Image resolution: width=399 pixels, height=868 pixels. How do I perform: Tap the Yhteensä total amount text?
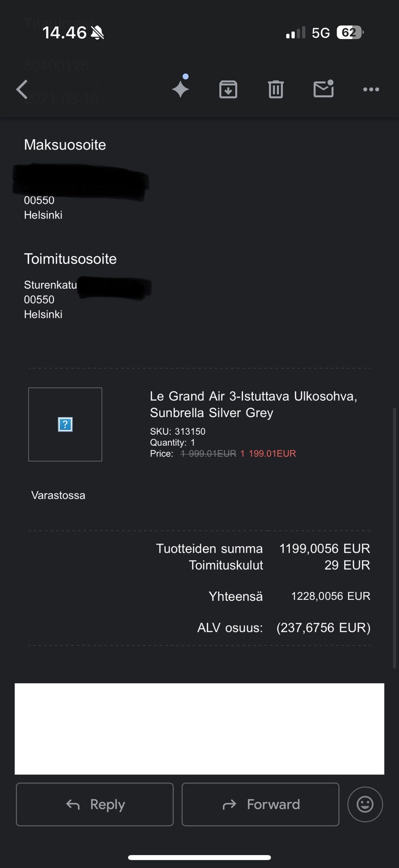point(330,596)
